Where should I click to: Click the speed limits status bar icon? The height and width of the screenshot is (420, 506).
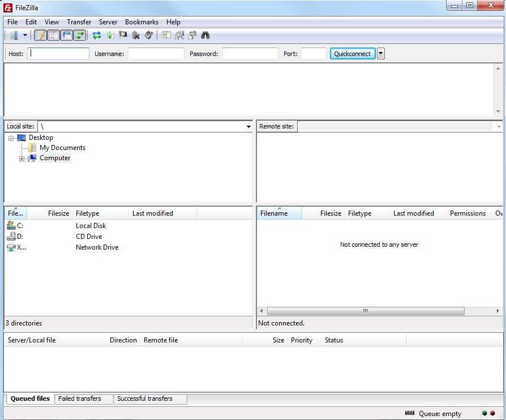tap(410, 413)
